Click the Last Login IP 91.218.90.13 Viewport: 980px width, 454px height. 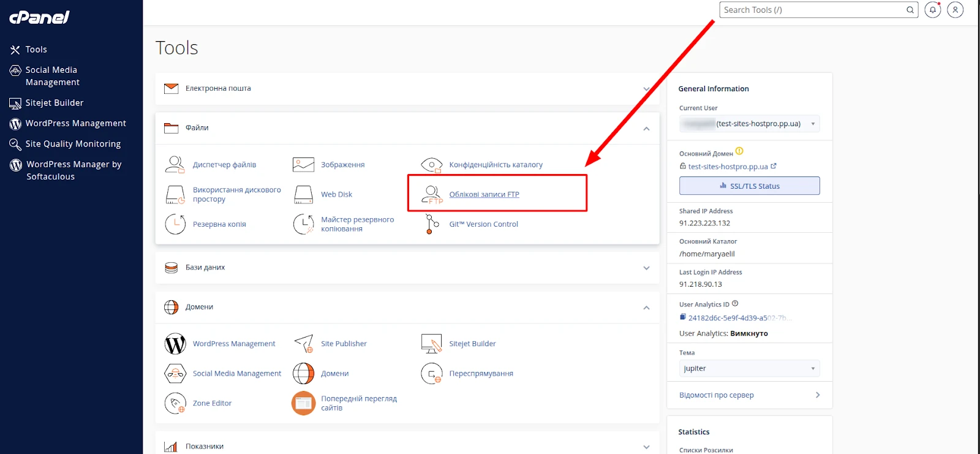tap(700, 284)
